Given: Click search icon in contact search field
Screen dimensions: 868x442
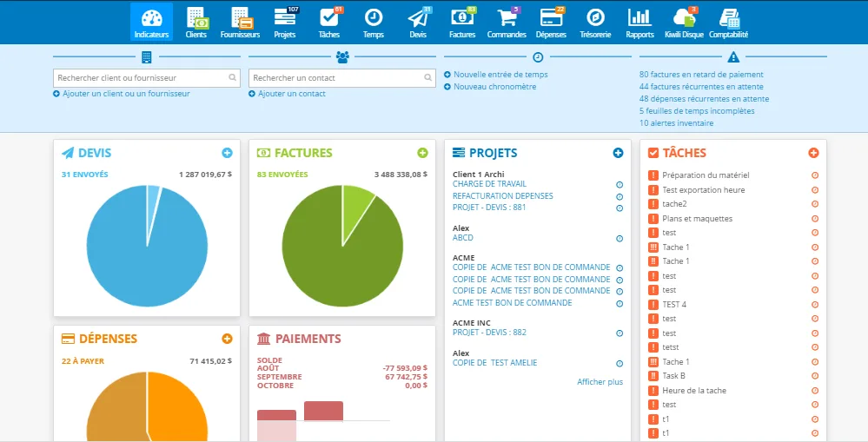Looking at the screenshot, I should [x=427, y=78].
